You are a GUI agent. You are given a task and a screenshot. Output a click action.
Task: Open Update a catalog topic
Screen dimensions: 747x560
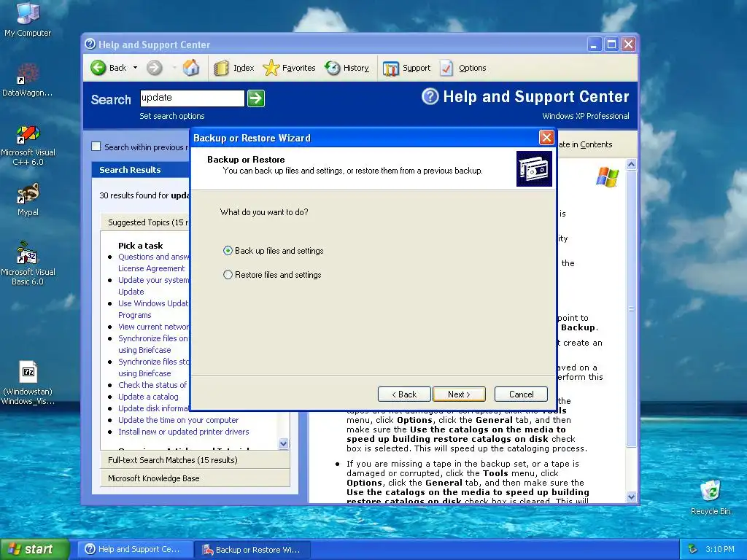(148, 397)
